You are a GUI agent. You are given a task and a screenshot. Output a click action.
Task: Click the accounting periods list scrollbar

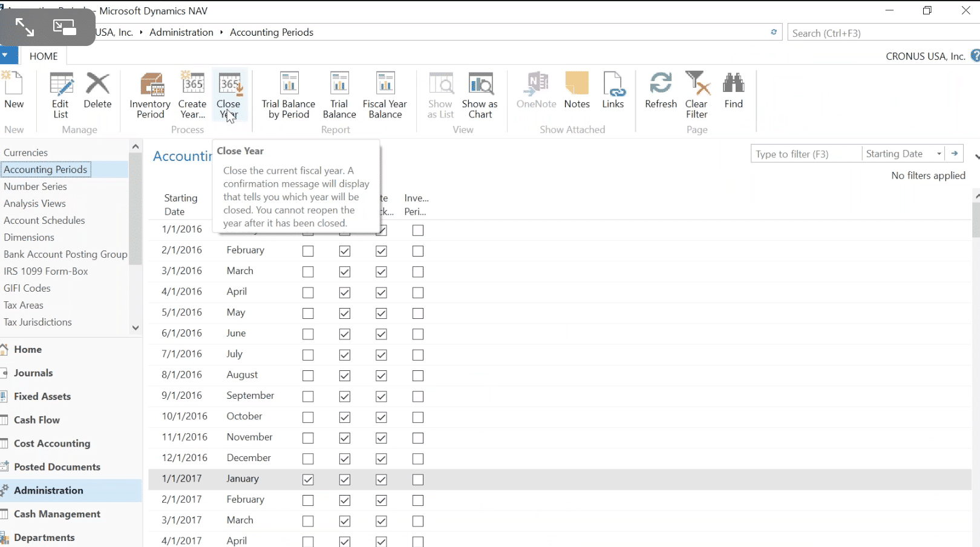tap(976, 221)
